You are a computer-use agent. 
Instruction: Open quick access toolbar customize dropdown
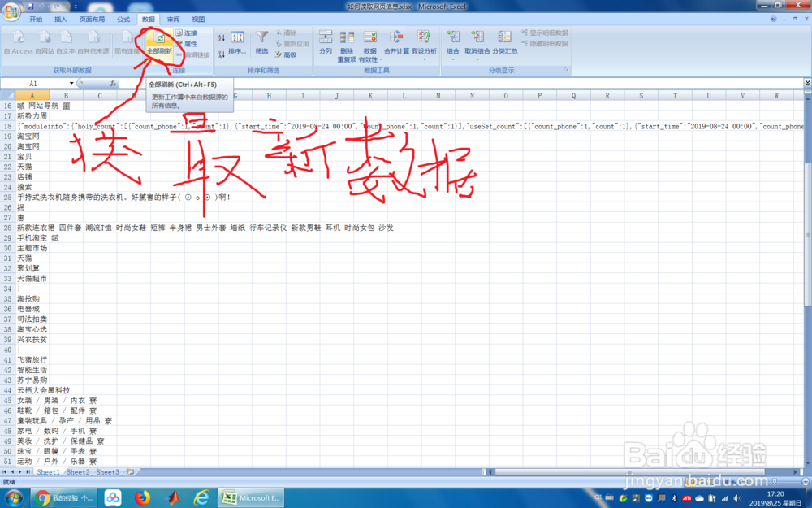(76, 7)
